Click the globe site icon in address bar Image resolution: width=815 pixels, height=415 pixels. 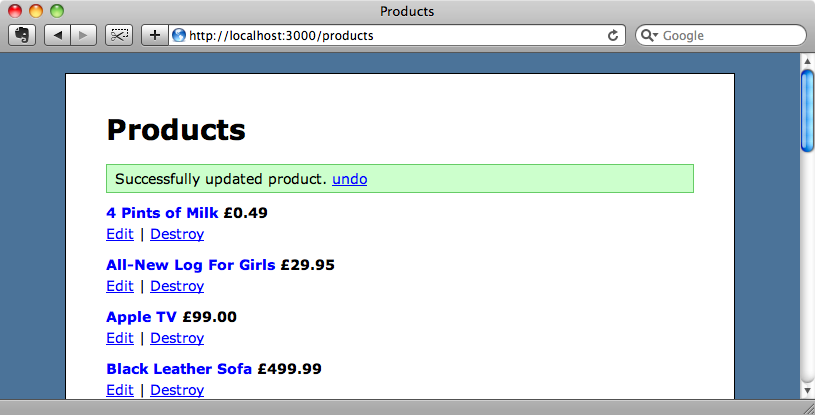179,35
